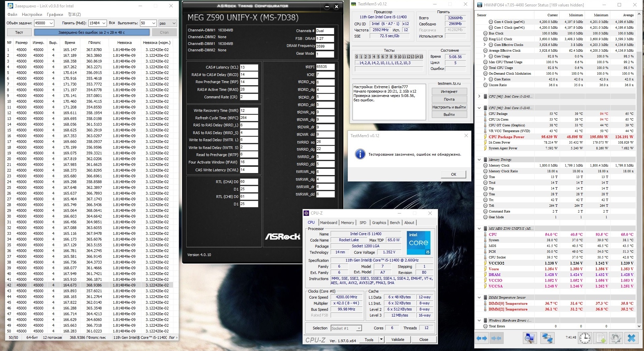Expand Core Effective Clocks in HWiNFO

485,45
